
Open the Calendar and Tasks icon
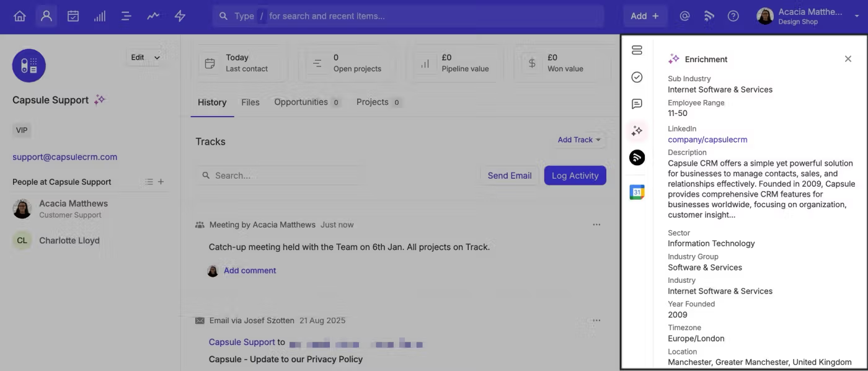point(73,16)
